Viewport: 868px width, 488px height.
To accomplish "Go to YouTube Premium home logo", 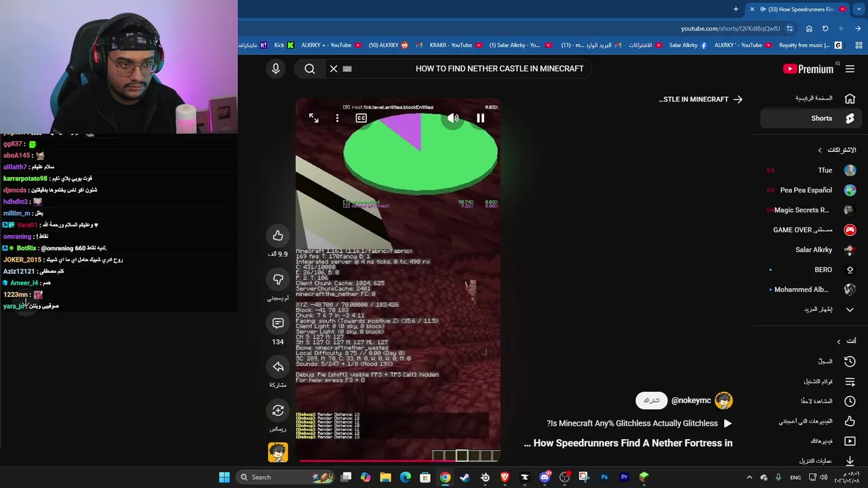I will coord(808,68).
